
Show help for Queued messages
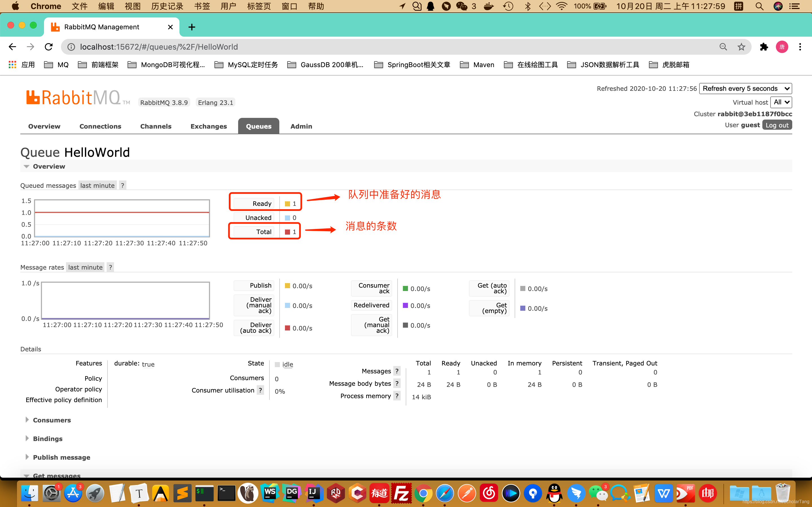pyautogui.click(x=122, y=186)
